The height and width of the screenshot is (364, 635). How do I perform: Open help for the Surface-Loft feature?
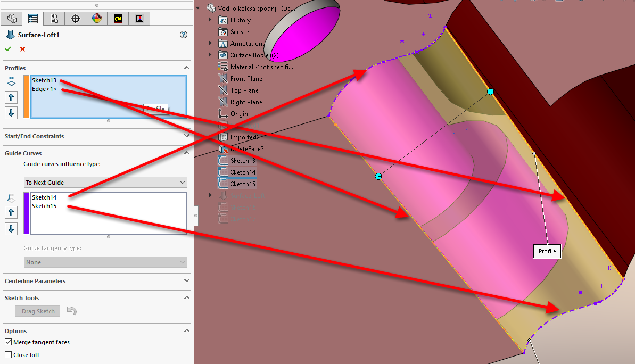pos(184,35)
